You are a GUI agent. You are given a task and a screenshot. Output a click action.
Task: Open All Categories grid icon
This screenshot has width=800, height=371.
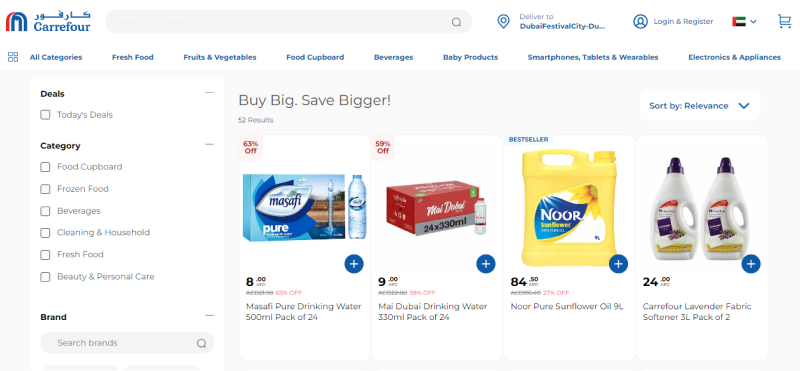[13, 57]
